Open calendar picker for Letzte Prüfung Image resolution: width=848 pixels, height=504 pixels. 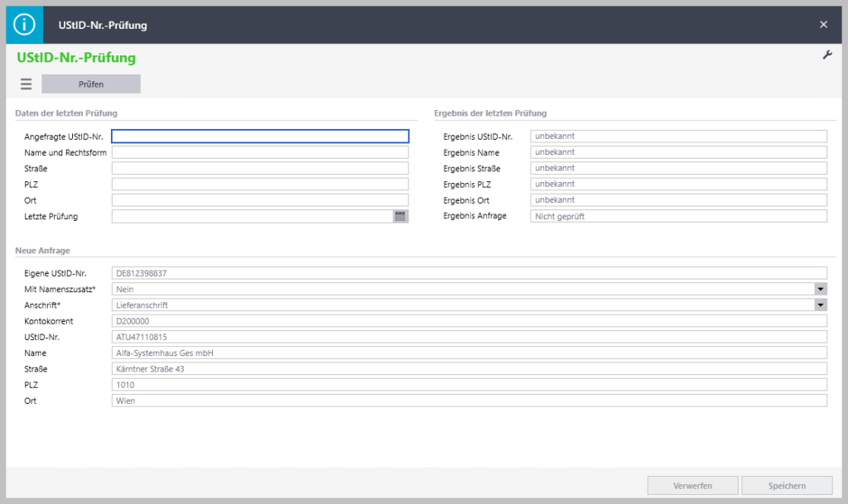click(401, 216)
